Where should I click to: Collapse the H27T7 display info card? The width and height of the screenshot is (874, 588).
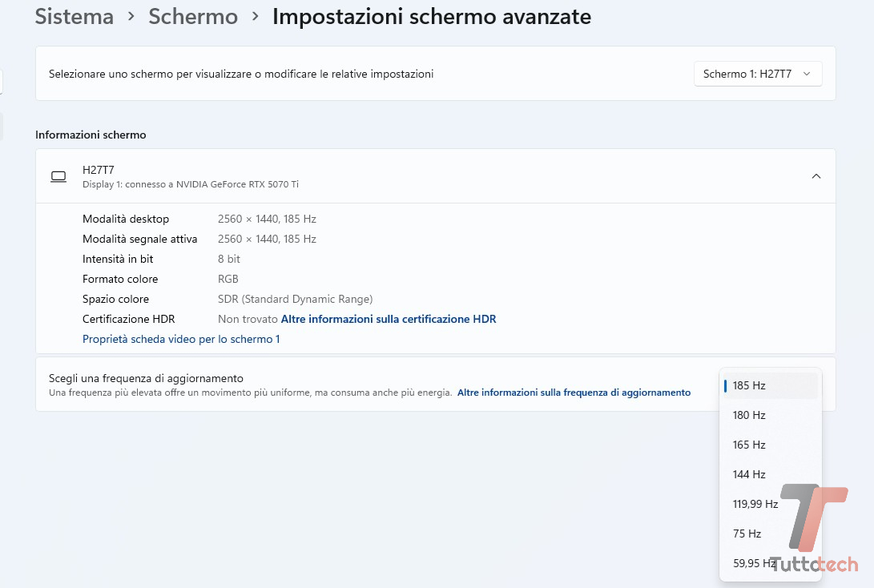pos(816,176)
